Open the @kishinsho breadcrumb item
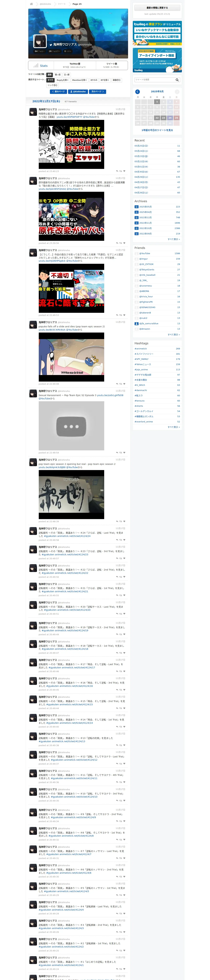210x980 pixels. [45, 4]
